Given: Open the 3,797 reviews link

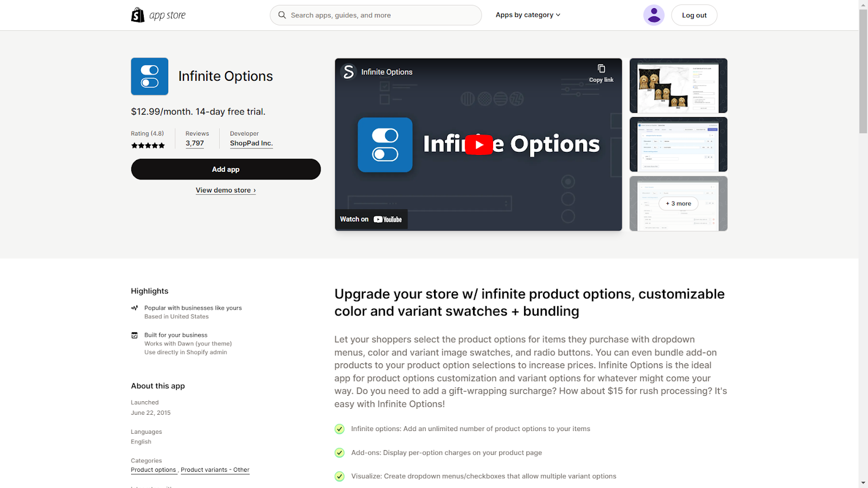Looking at the screenshot, I should click(x=195, y=144).
